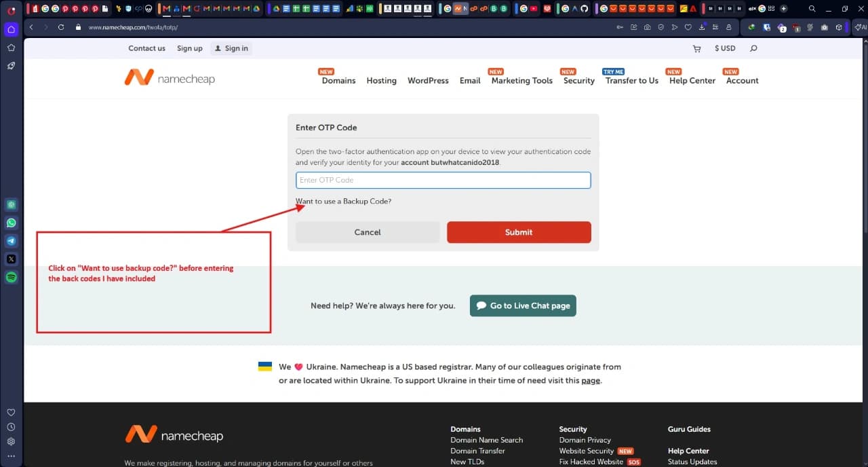
Task: Click the footer Domain Privacy link
Action: pos(585,440)
